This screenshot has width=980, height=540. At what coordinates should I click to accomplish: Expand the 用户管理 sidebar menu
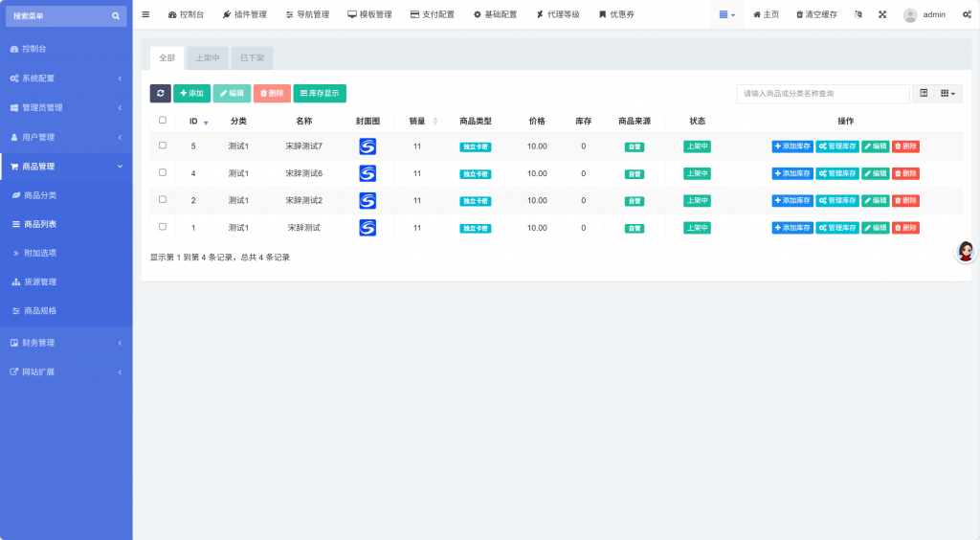[x=66, y=137]
